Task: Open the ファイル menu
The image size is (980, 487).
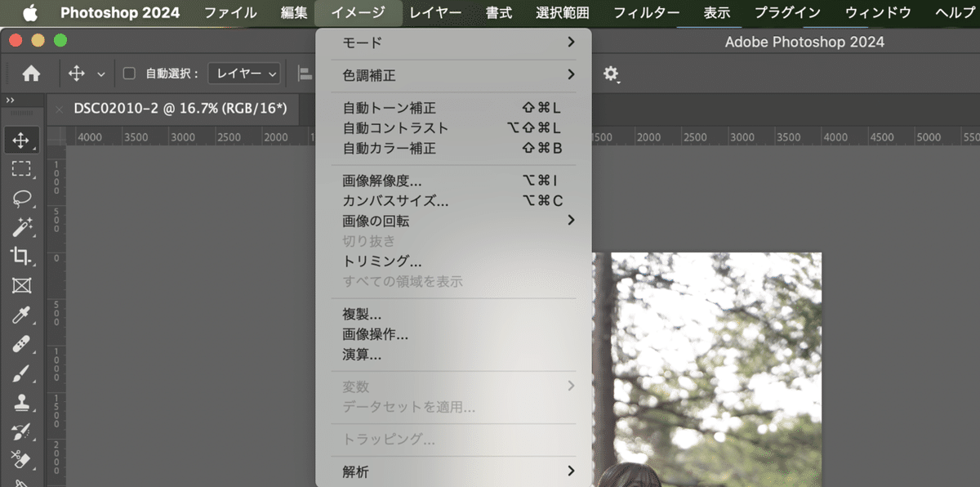Action: click(230, 12)
